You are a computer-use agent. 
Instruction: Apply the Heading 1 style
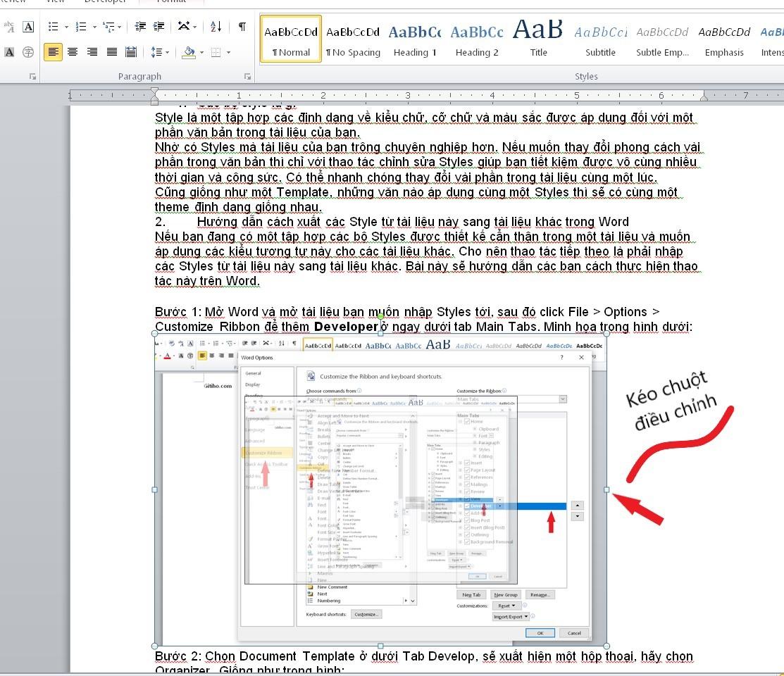(x=415, y=40)
